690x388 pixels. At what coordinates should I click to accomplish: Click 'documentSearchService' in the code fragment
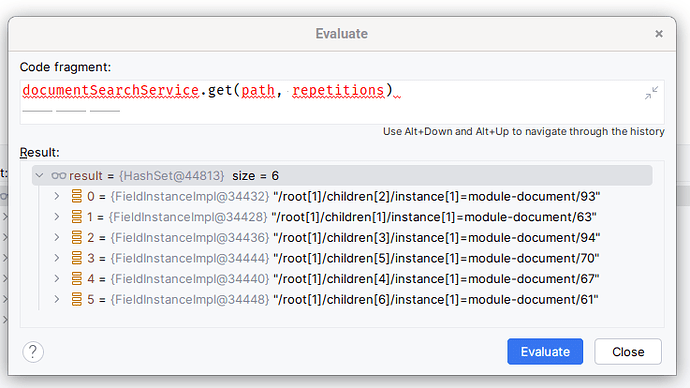[111, 90]
